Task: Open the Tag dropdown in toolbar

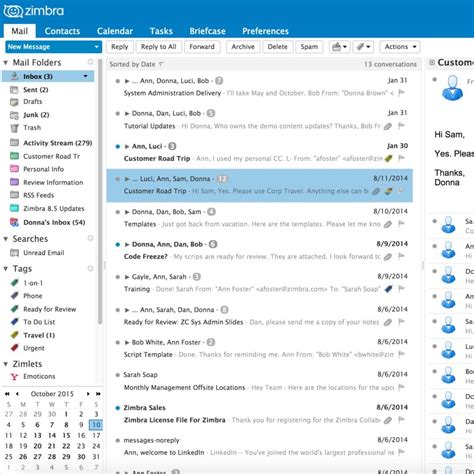Action: tap(363, 47)
